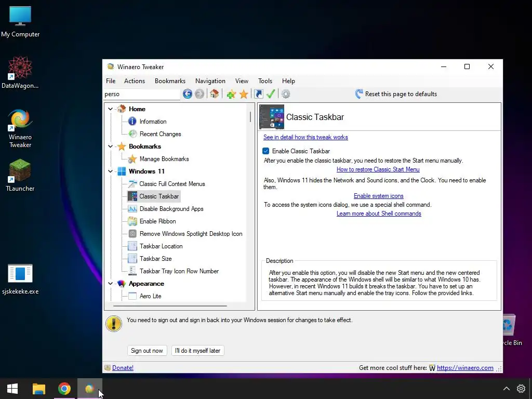Click the Donate! link
The image size is (532, 399).
pyautogui.click(x=123, y=368)
